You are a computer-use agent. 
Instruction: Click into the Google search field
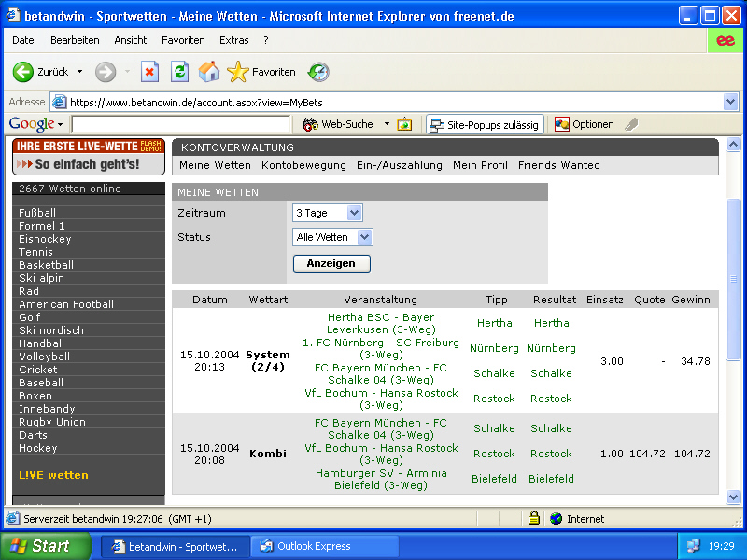180,125
